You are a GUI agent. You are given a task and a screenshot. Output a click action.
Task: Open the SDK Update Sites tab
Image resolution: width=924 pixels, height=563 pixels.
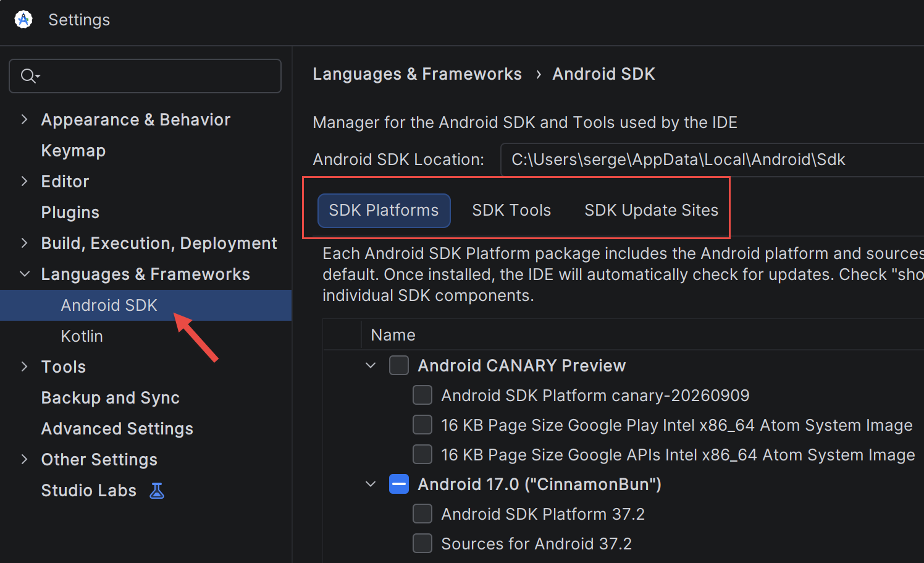pyautogui.click(x=652, y=210)
